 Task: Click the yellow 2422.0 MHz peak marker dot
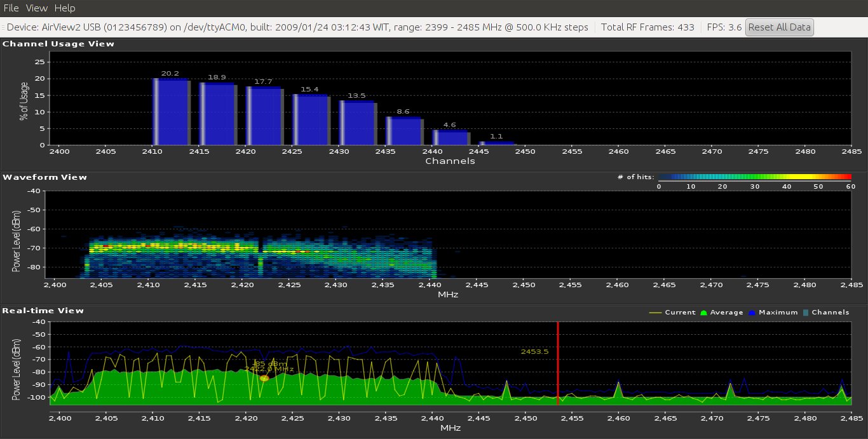click(264, 378)
